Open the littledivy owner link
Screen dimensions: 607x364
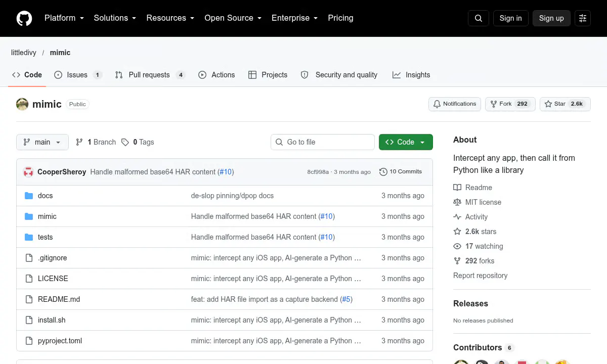coord(24,53)
